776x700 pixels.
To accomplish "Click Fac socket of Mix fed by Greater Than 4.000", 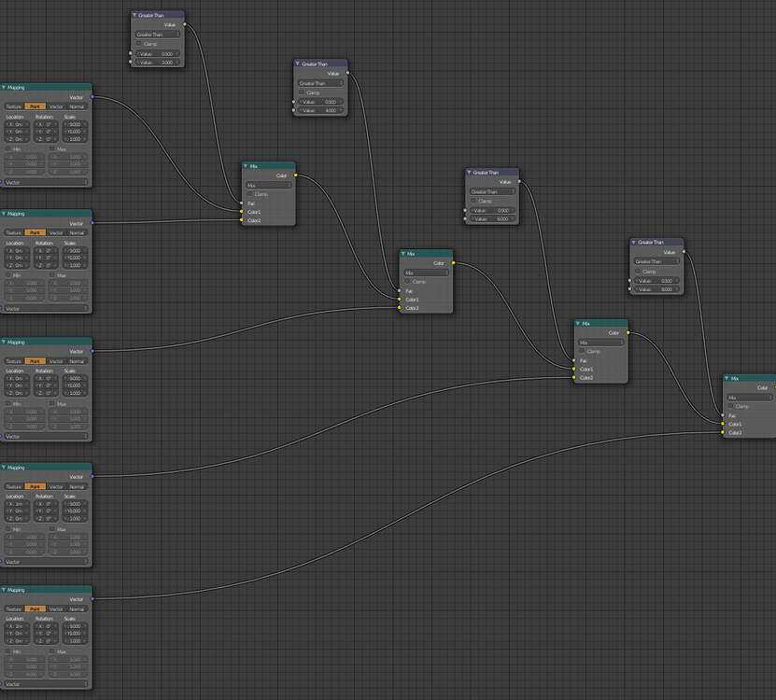I will 400,290.
